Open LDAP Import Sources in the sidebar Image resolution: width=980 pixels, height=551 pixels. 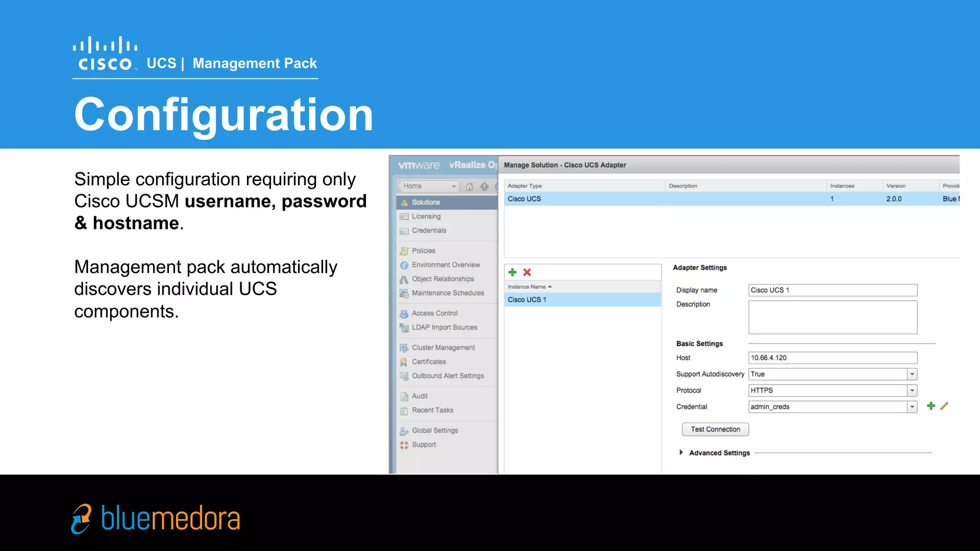(x=445, y=328)
